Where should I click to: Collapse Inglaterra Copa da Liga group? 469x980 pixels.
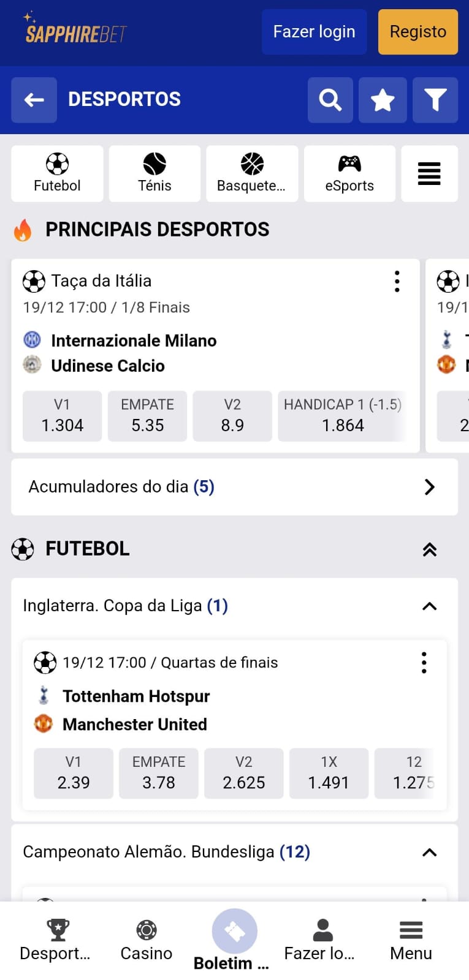click(429, 606)
